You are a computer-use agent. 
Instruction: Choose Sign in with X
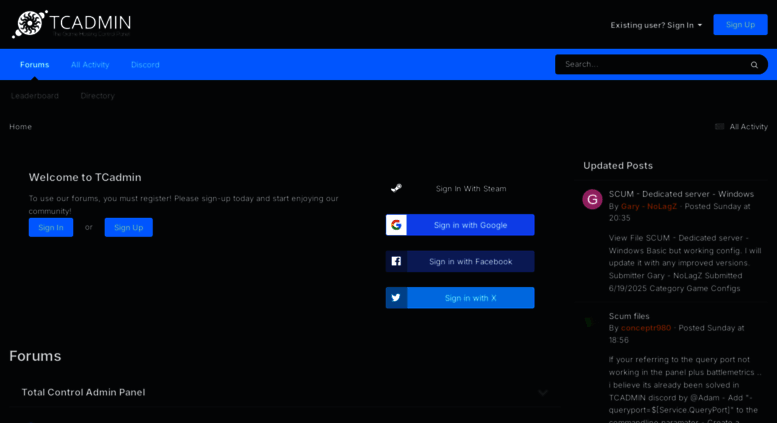[x=460, y=298]
